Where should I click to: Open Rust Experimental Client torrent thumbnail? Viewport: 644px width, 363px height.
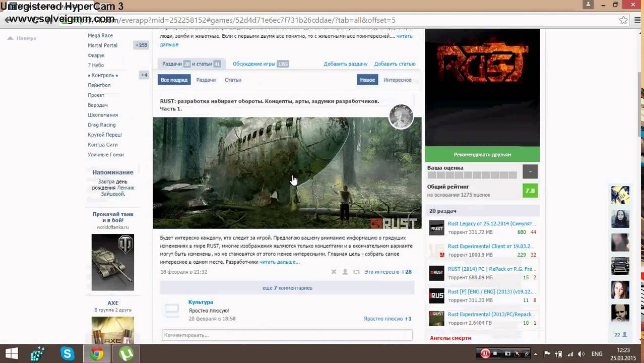coord(436,251)
